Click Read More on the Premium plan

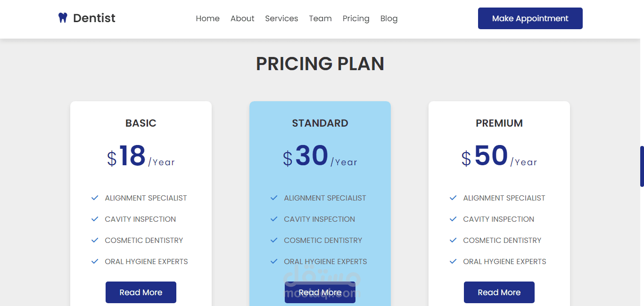click(x=499, y=292)
